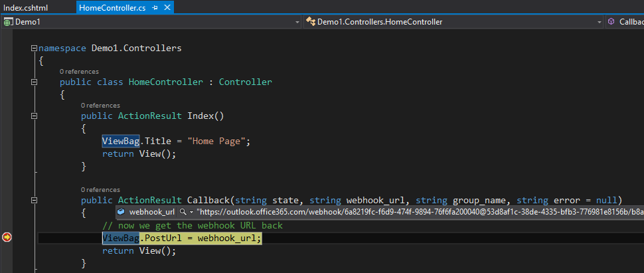
Task: Switch to the Index.cshtml tab
Action: click(25, 7)
